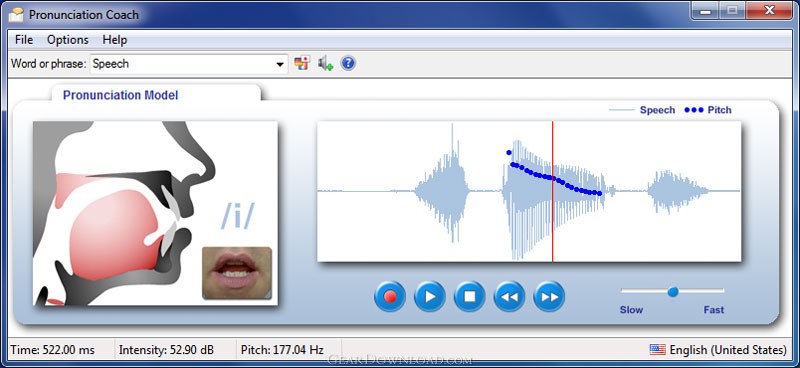This screenshot has width=800, height=368.
Task: Play the pronunciation model audio
Action: 430,297
